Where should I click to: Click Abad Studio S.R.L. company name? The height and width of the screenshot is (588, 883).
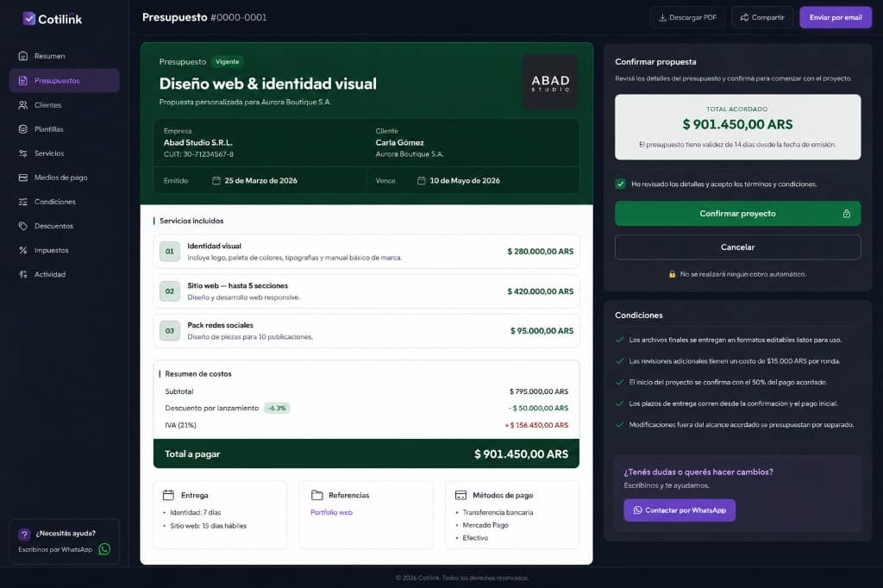tap(198, 142)
